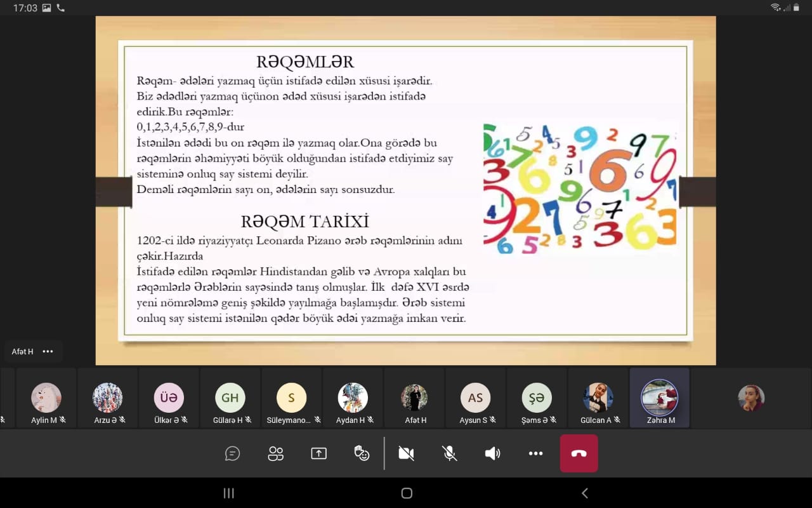Select participant tile Gülcan A
The image size is (812, 508).
click(598, 398)
